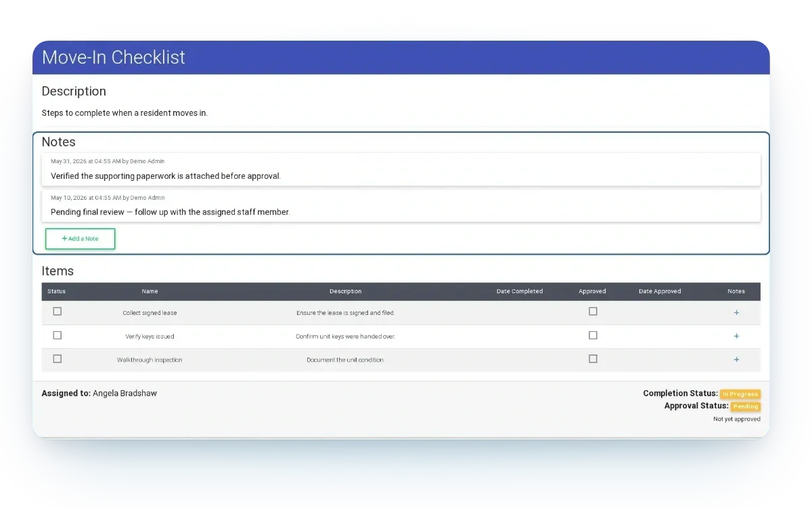
Task: Check the status box for Collect signed lease
Action: point(58,312)
